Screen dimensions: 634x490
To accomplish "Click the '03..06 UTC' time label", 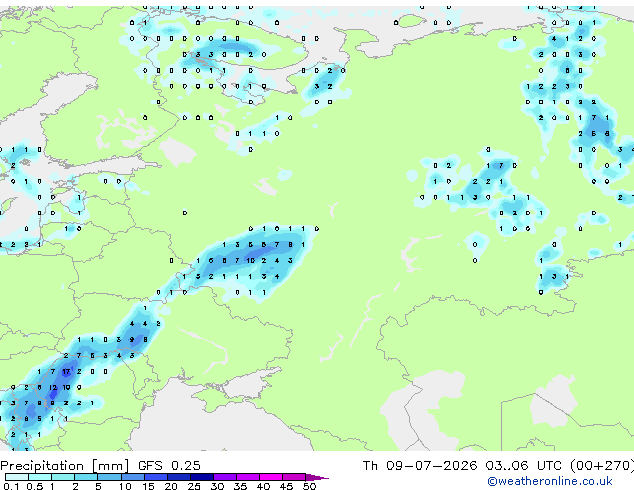I will click(523, 466).
